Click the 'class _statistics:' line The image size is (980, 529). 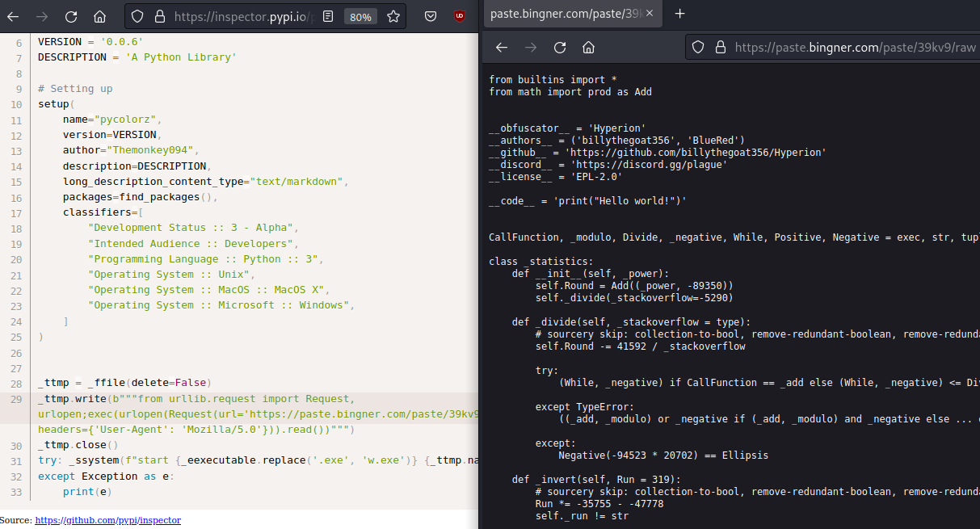click(x=541, y=262)
